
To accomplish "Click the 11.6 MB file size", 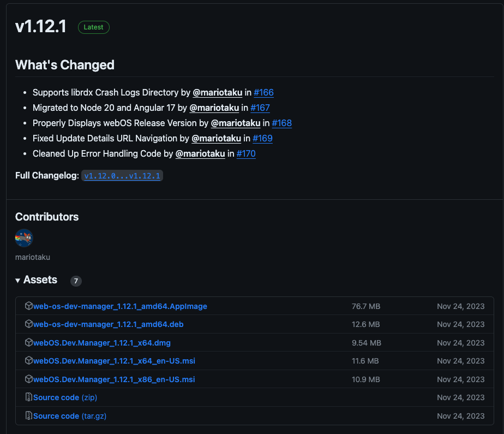I will (365, 361).
